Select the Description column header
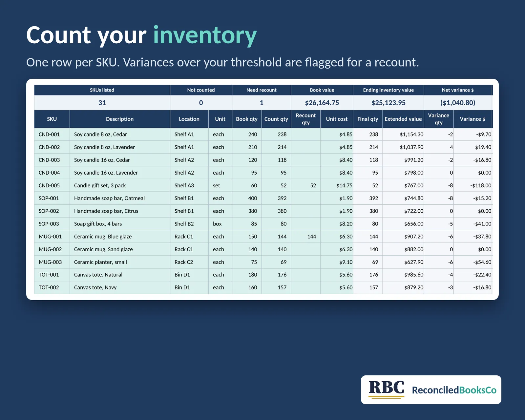 point(120,119)
